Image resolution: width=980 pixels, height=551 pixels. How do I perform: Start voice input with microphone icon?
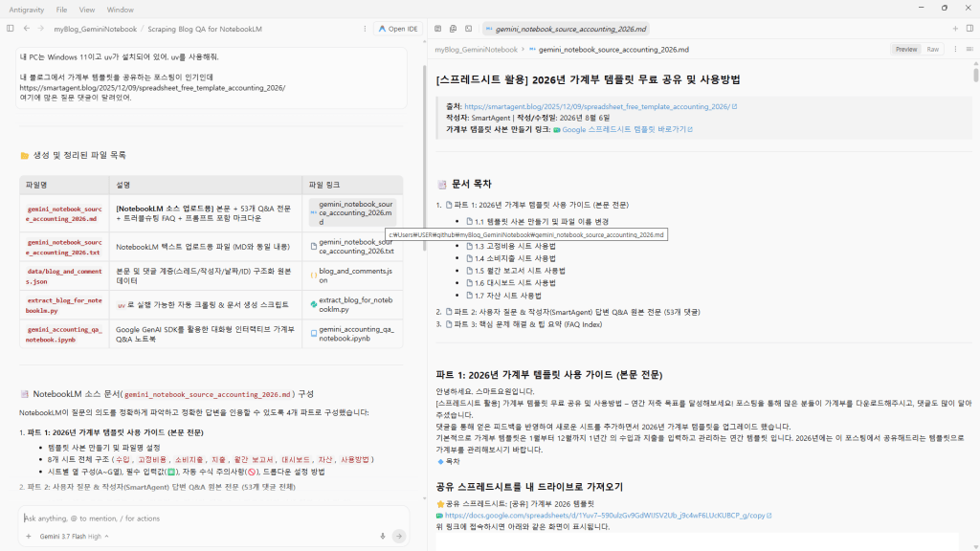(383, 536)
